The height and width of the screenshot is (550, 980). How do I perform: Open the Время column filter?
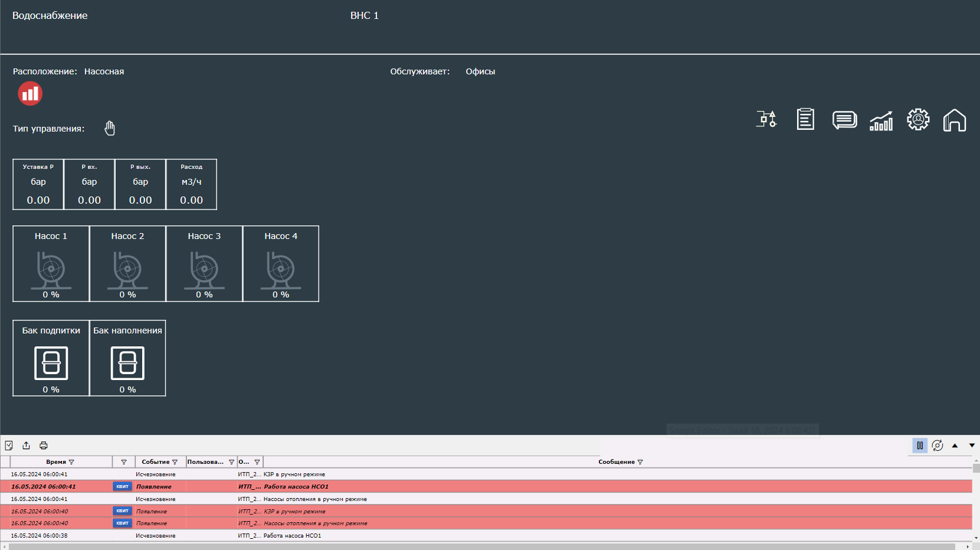[71, 462]
